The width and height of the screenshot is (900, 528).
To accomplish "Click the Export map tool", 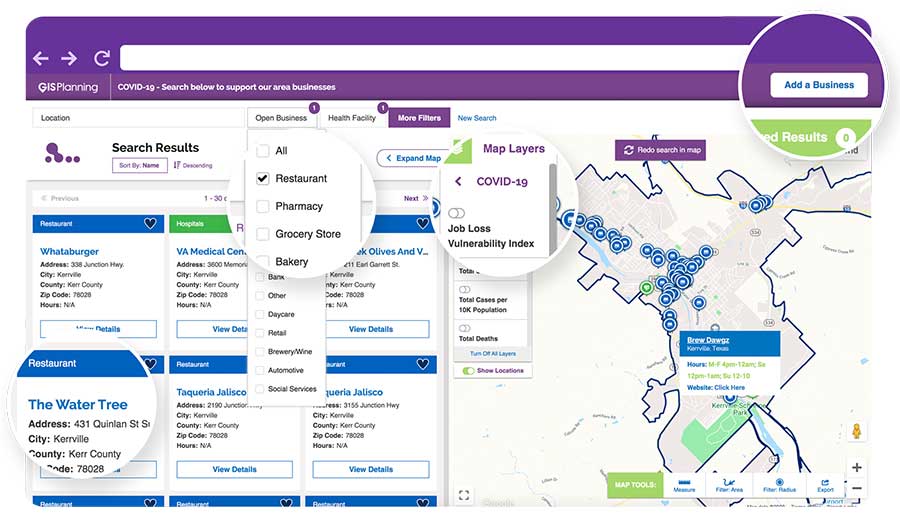I will [x=825, y=485].
